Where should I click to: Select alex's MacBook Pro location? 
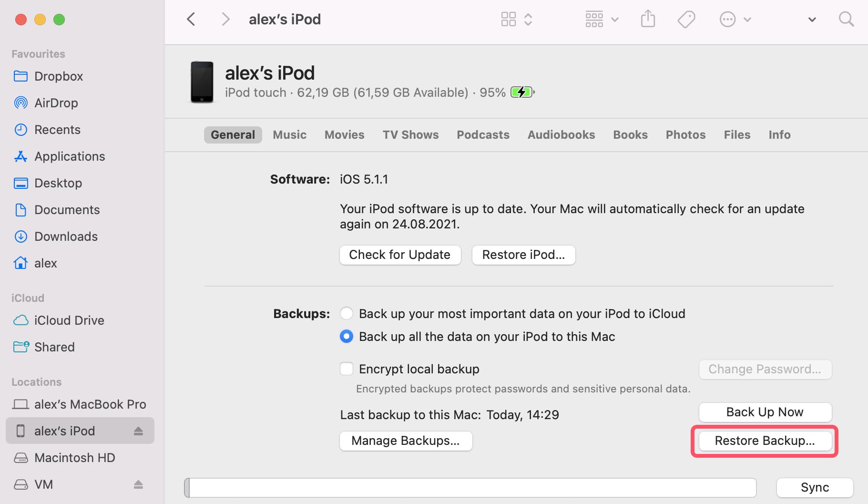(x=80, y=404)
